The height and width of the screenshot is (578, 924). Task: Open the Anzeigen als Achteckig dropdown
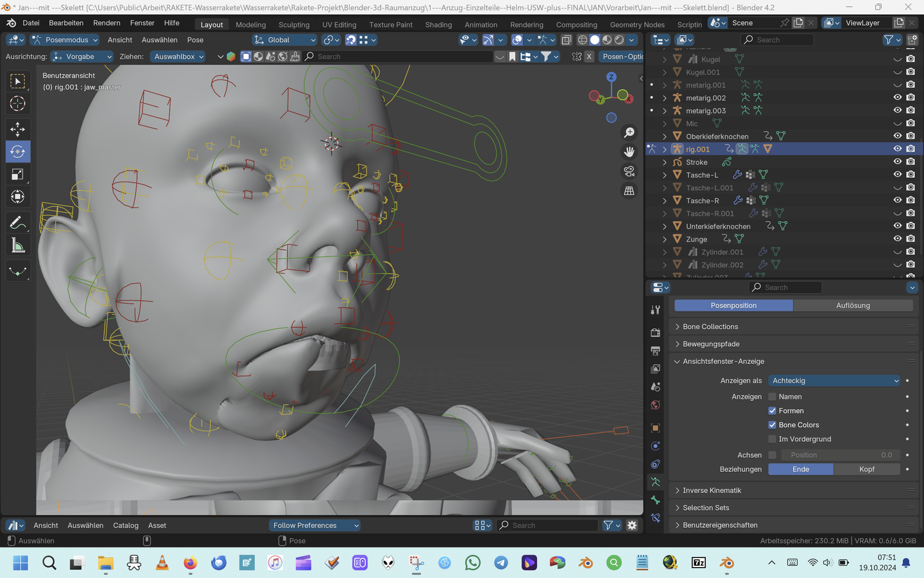click(x=834, y=381)
